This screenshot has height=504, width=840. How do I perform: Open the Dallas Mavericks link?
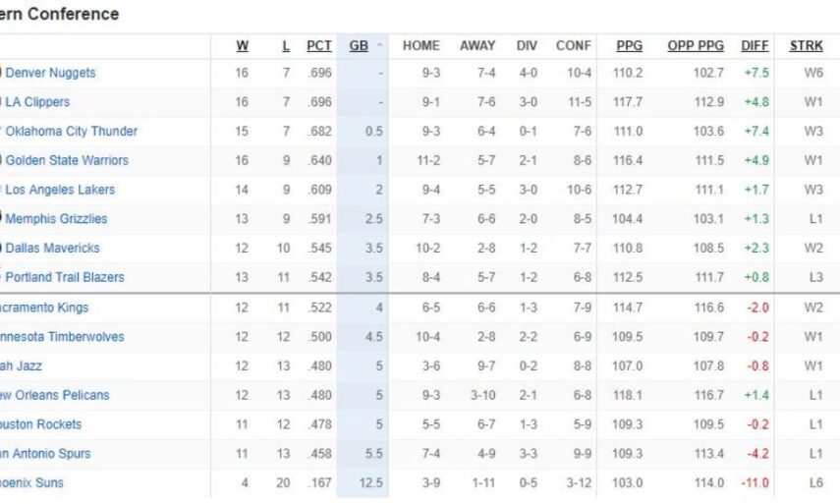click(x=53, y=248)
